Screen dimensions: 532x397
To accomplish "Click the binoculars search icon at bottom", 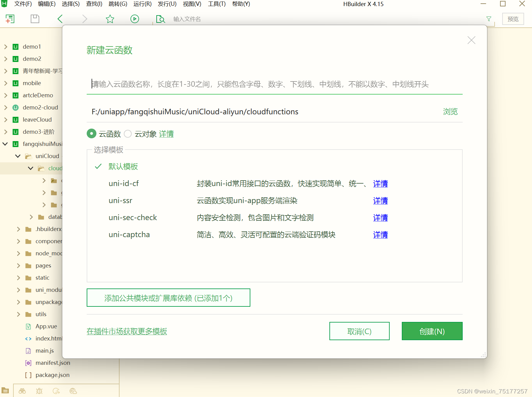I will 23,391.
